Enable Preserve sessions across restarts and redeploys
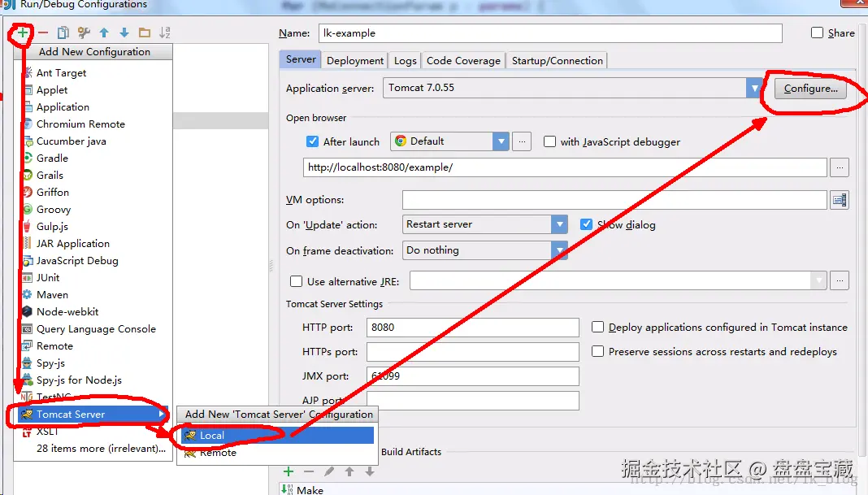The height and width of the screenshot is (495, 868). [x=598, y=351]
